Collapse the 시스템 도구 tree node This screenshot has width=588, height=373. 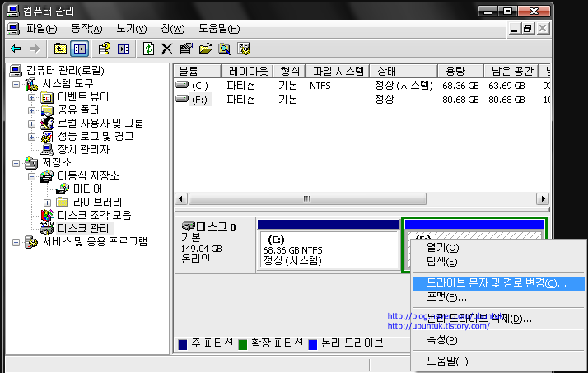point(16,84)
